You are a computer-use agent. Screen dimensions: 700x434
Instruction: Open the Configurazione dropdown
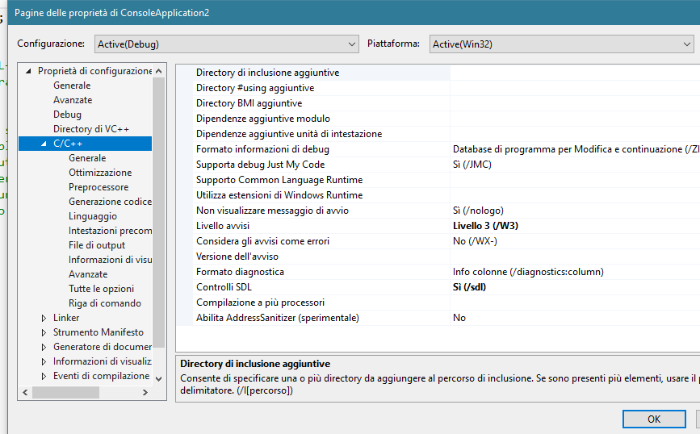pyautogui.click(x=225, y=44)
